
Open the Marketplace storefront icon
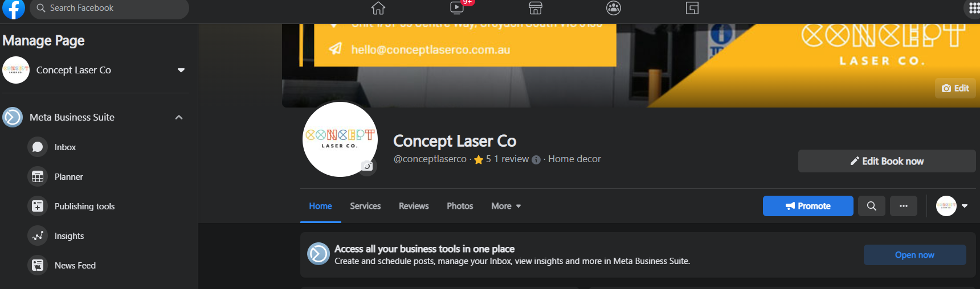(x=536, y=8)
